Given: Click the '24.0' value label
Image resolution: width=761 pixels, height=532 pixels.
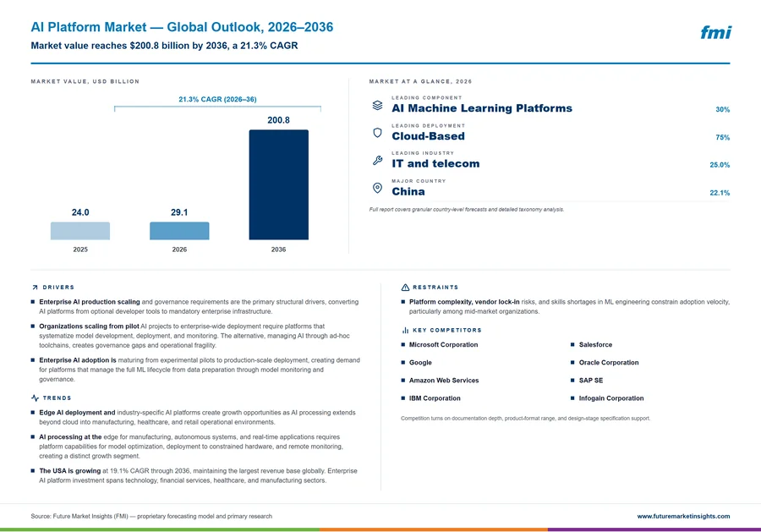Looking at the screenshot, I should tap(80, 212).
